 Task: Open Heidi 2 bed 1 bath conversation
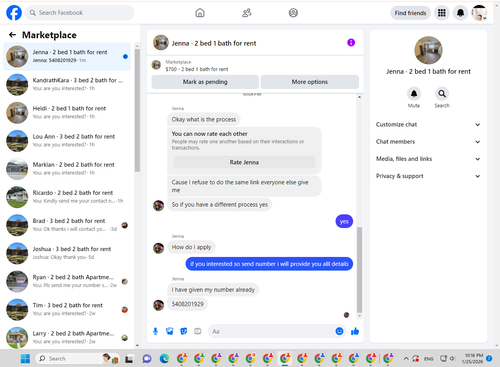[x=67, y=113]
